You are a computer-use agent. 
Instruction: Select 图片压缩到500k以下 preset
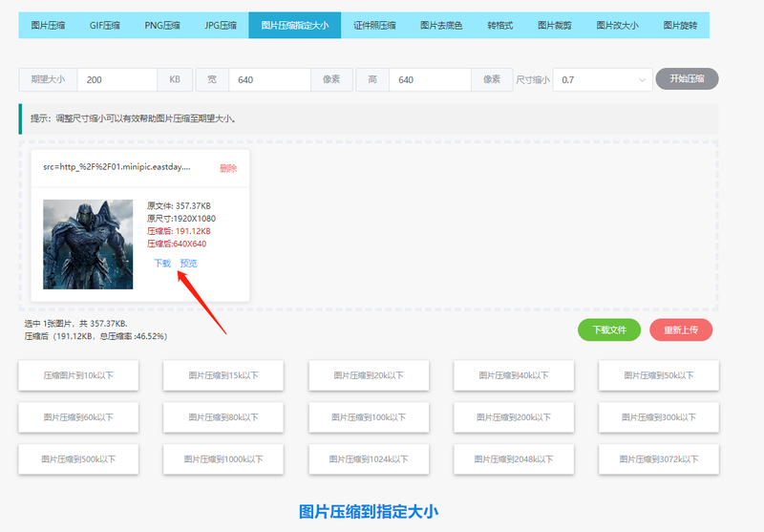(78, 458)
